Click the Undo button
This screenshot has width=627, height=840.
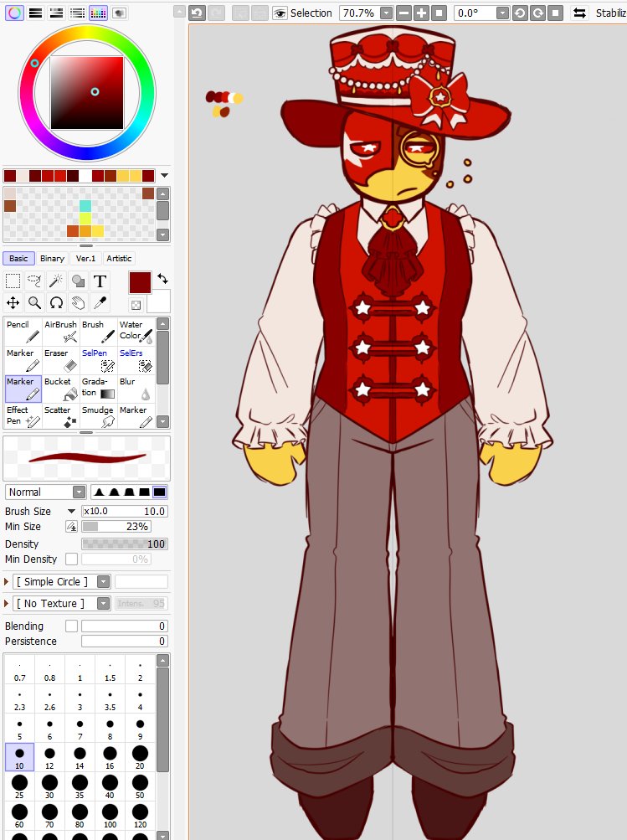coord(197,13)
